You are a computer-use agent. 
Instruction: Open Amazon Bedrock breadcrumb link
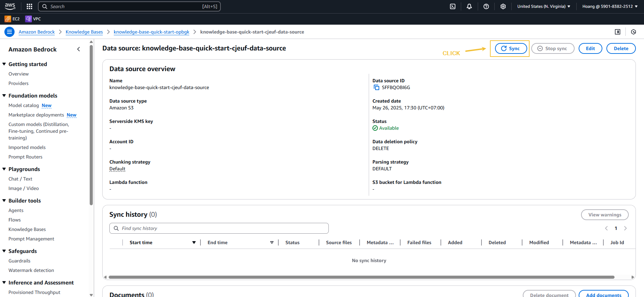(37, 32)
